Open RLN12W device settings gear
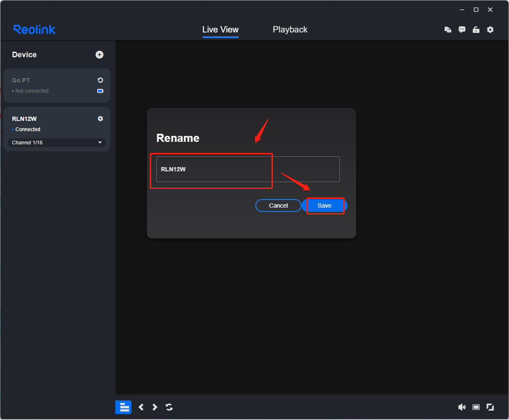 click(x=100, y=118)
